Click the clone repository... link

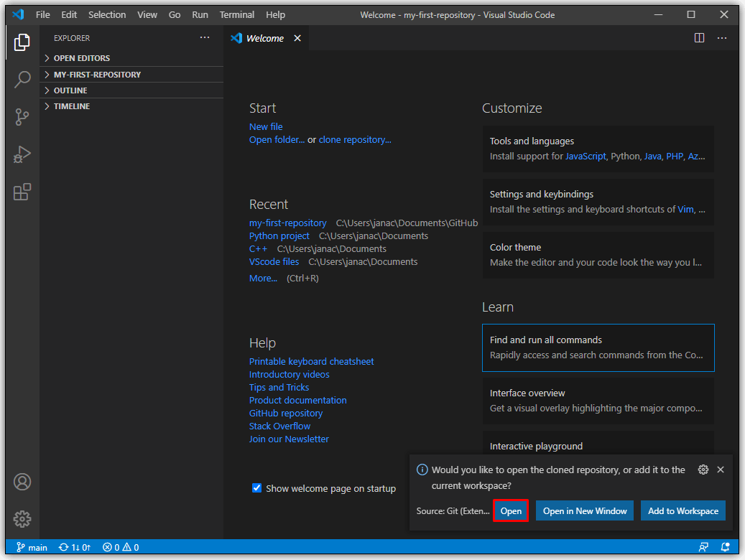pyautogui.click(x=355, y=140)
